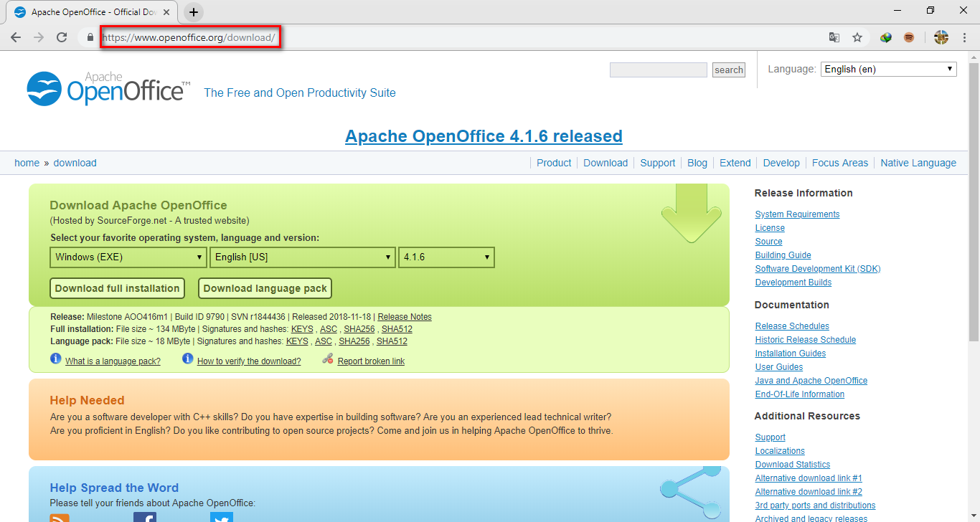The width and height of the screenshot is (980, 522).
Task: Open the Support menu item
Action: (657, 163)
